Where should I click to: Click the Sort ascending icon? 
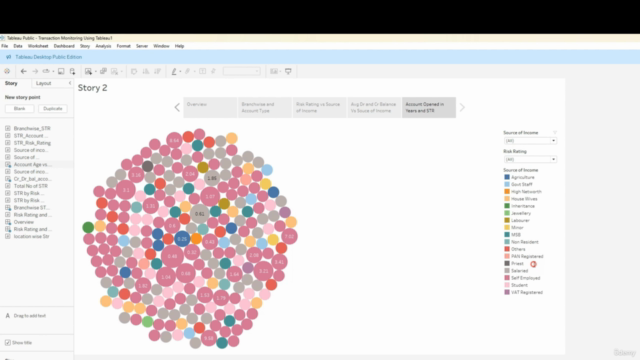[x=146, y=71]
